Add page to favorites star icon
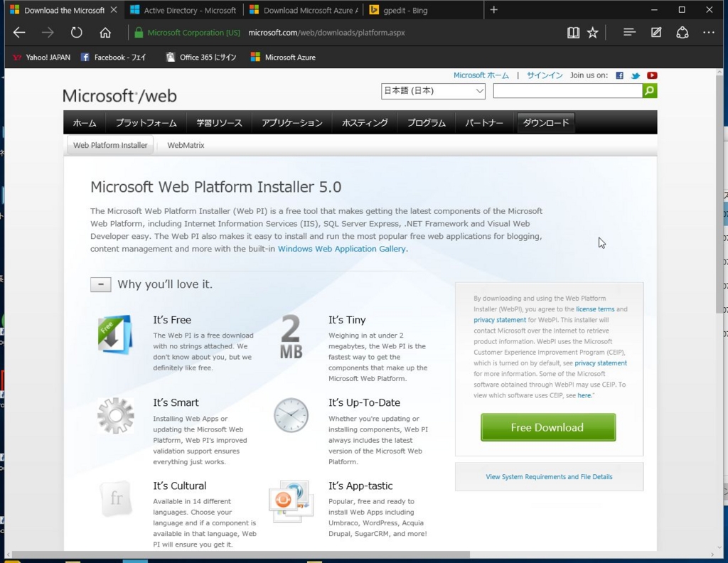 [592, 33]
